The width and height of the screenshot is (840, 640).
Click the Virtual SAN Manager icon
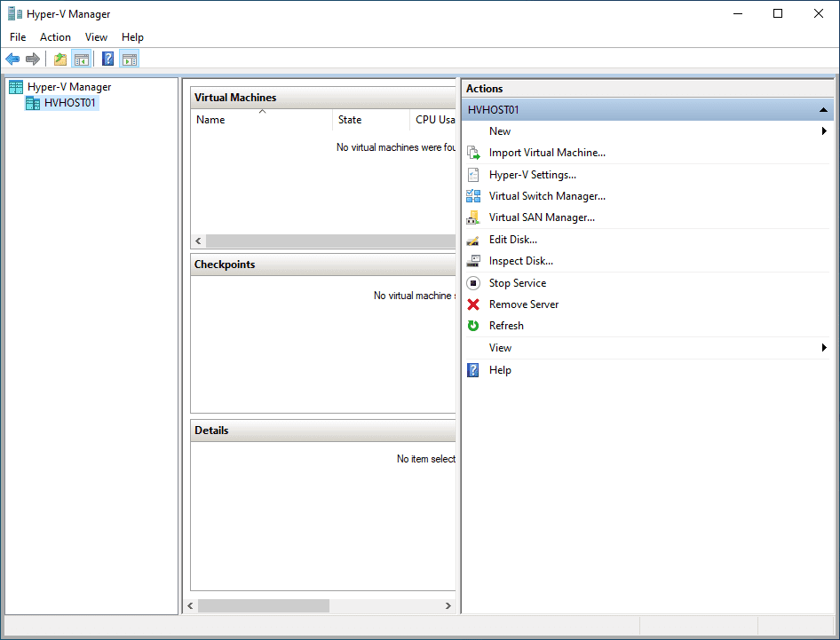click(x=473, y=217)
